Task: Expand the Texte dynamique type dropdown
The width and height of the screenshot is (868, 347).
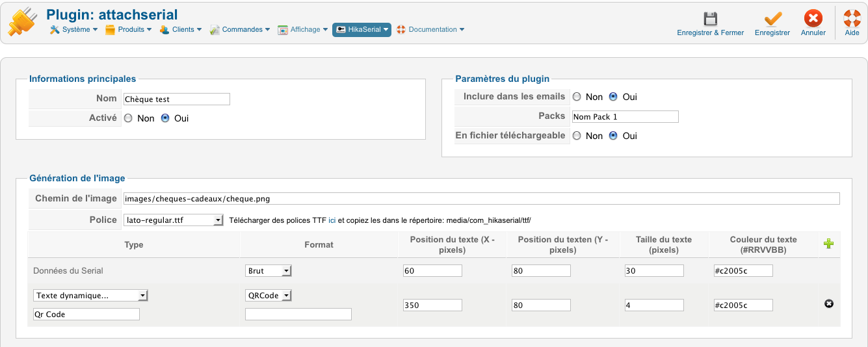Action: click(90, 296)
